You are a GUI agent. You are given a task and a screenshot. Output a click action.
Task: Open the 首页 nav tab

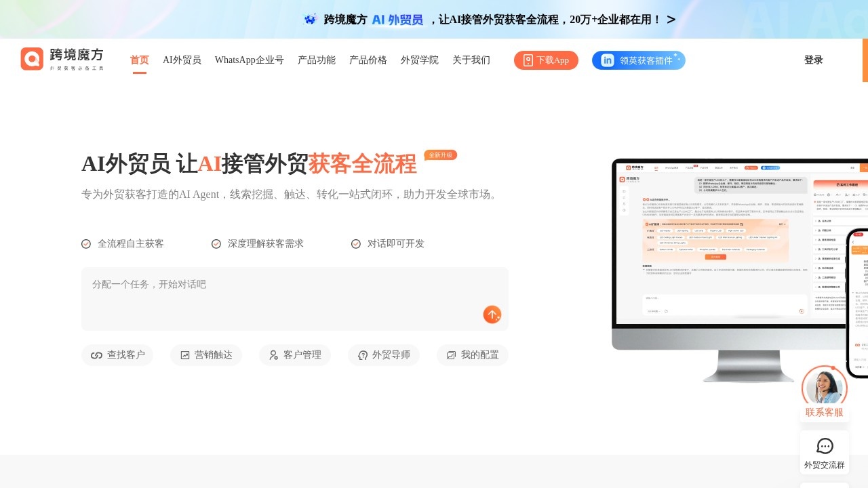pyautogui.click(x=140, y=60)
